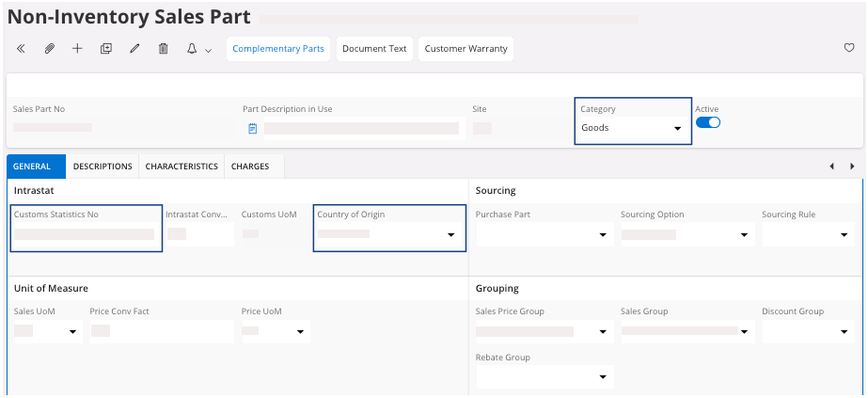The width and height of the screenshot is (868, 398).
Task: Toggle the Active switch off
Action: 707,122
